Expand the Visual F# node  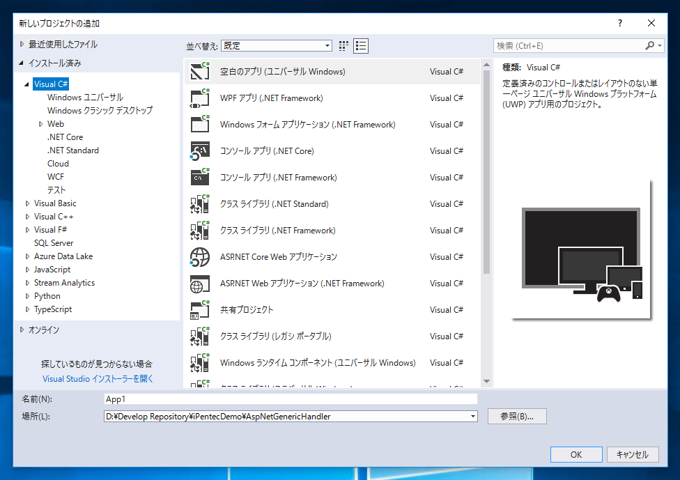[27, 230]
